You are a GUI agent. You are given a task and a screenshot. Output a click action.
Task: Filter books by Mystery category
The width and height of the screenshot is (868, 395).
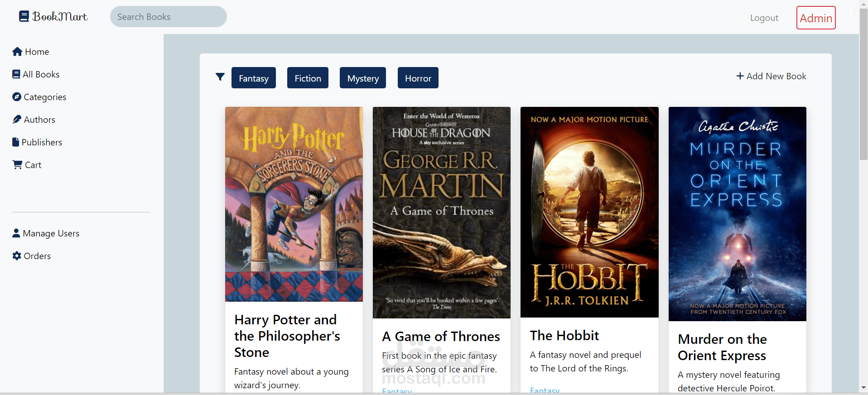tap(363, 78)
